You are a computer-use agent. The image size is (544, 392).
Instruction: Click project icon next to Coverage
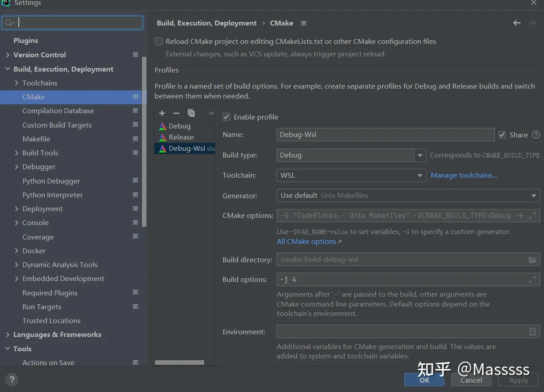click(x=136, y=236)
